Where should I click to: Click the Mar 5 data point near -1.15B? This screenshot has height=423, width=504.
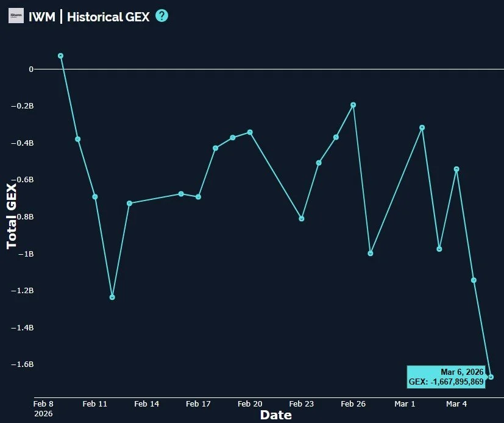point(474,280)
